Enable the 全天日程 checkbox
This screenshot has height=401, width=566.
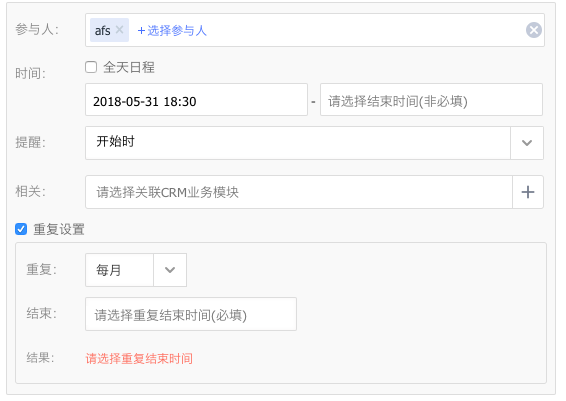click(x=91, y=67)
